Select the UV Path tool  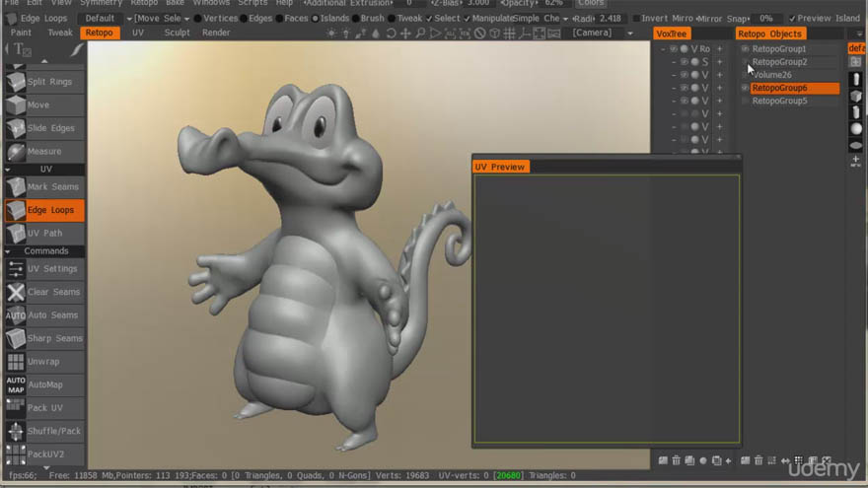(x=44, y=233)
